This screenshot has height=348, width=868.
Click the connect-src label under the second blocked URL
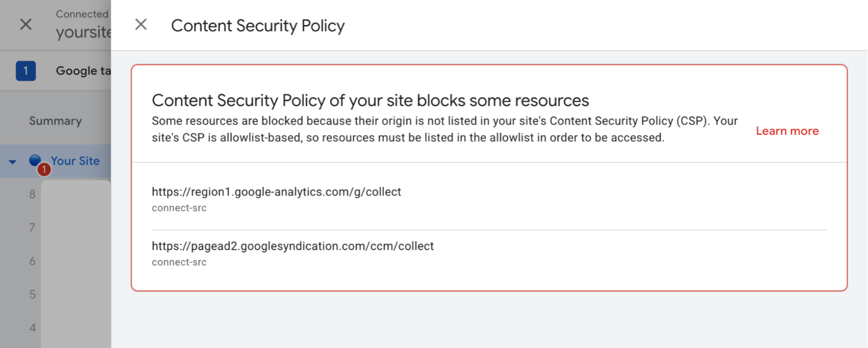click(179, 262)
